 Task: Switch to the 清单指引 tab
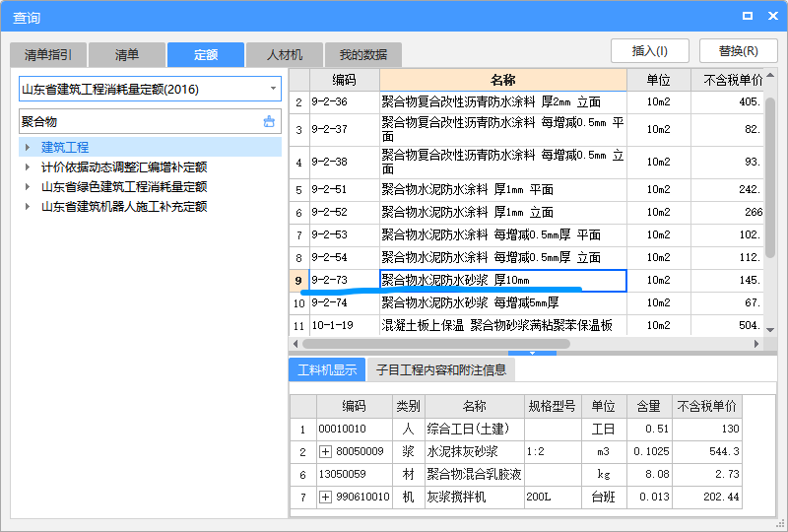[48, 55]
